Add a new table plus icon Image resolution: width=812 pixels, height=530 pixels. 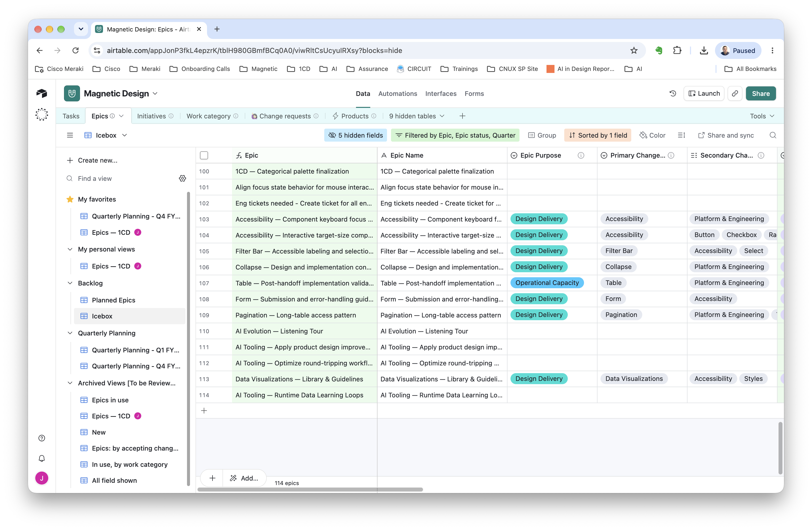point(462,116)
